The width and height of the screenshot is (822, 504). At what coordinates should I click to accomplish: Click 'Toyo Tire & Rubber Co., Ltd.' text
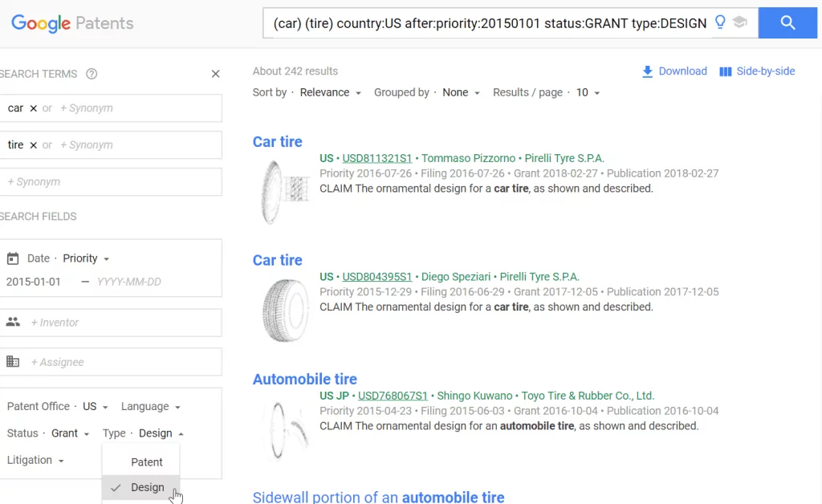tap(589, 396)
